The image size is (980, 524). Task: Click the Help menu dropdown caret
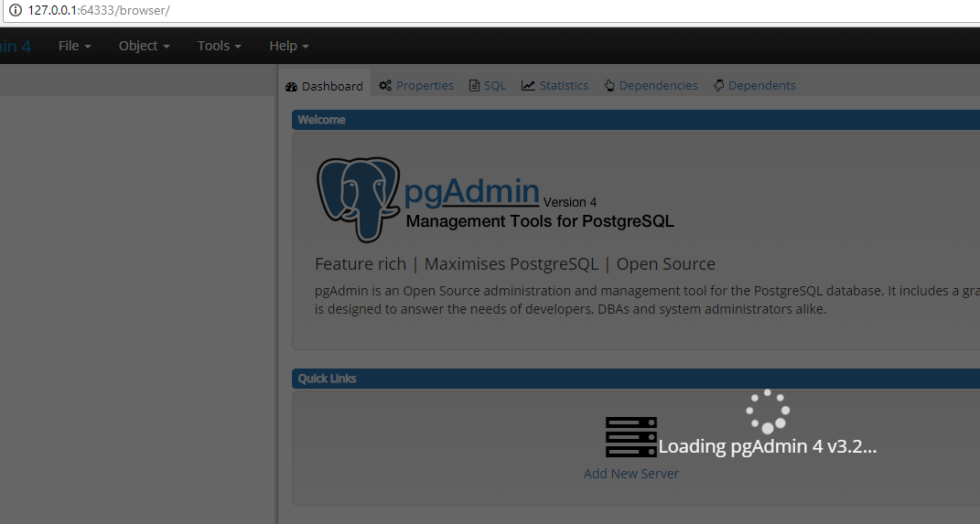pyautogui.click(x=306, y=47)
